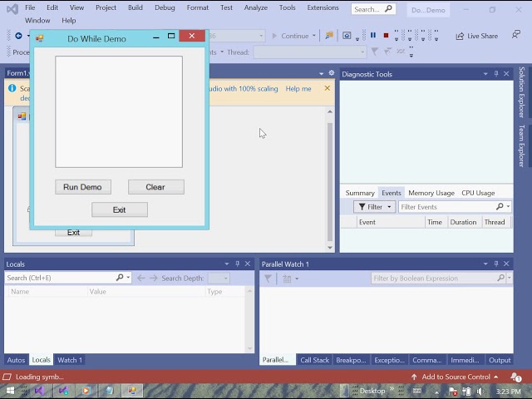Click Visual Studio taskbar icon
This screenshot has height=399, width=532.
(x=39, y=391)
